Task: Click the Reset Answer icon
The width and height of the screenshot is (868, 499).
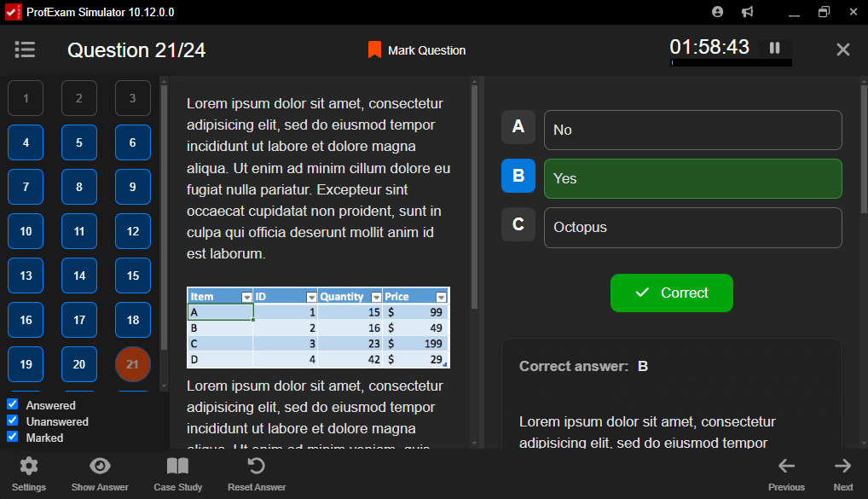Action: pyautogui.click(x=256, y=466)
